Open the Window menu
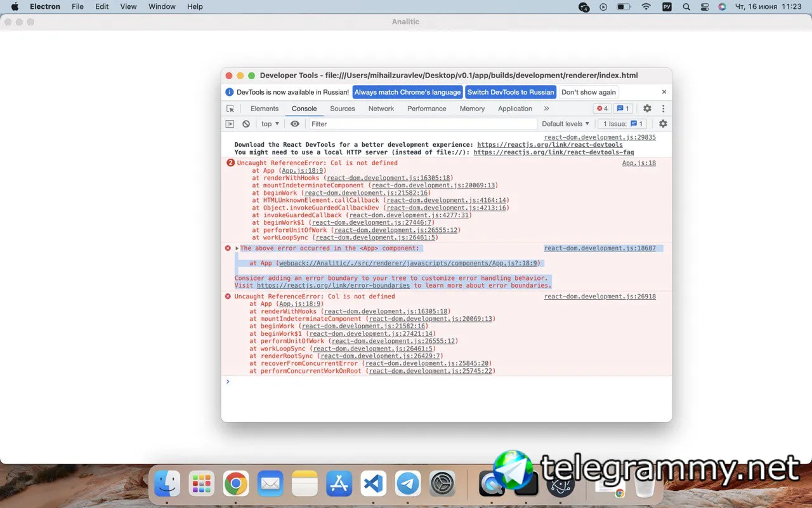 tap(162, 6)
